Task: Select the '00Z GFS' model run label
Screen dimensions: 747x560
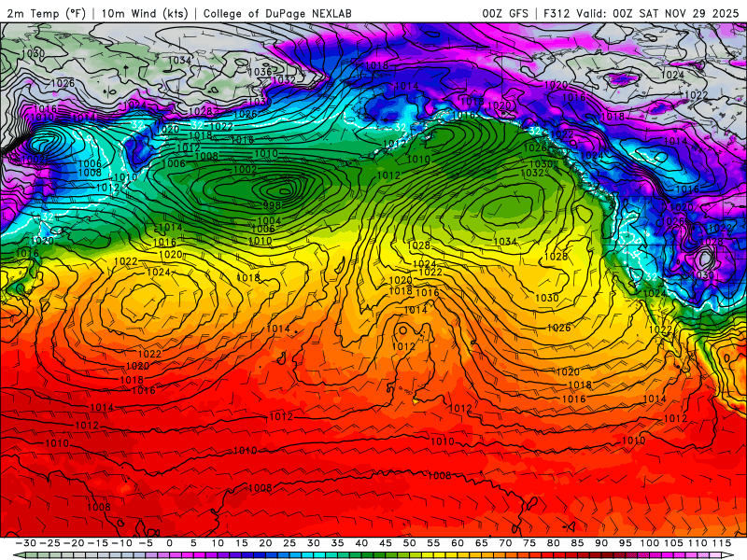Action: (505, 13)
